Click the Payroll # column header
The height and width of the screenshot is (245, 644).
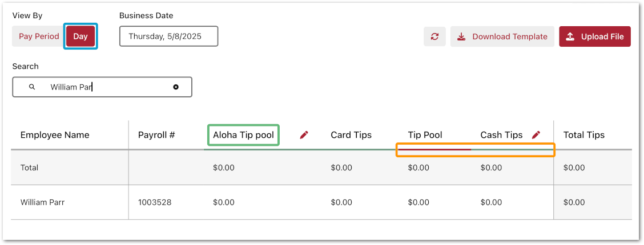[156, 135]
